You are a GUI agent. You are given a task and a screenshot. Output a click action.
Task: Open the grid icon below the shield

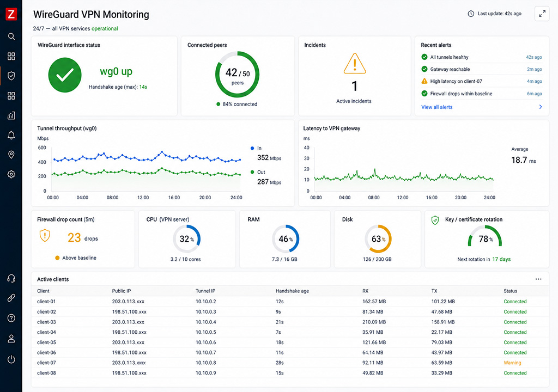point(11,96)
